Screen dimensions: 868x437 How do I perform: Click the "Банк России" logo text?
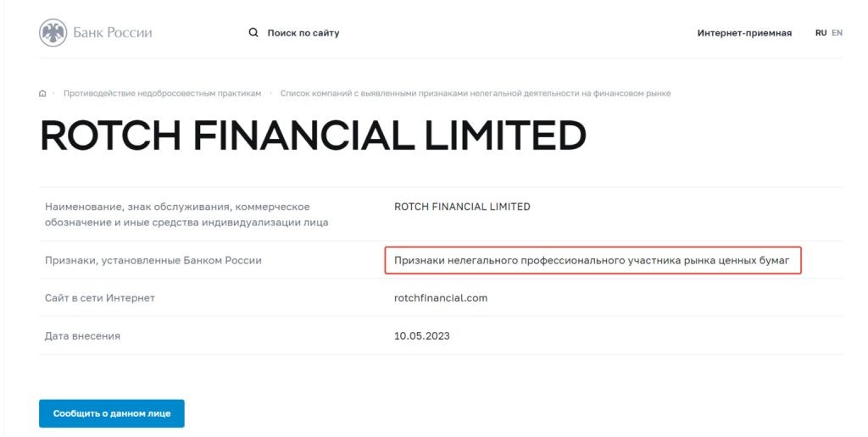click(x=113, y=33)
